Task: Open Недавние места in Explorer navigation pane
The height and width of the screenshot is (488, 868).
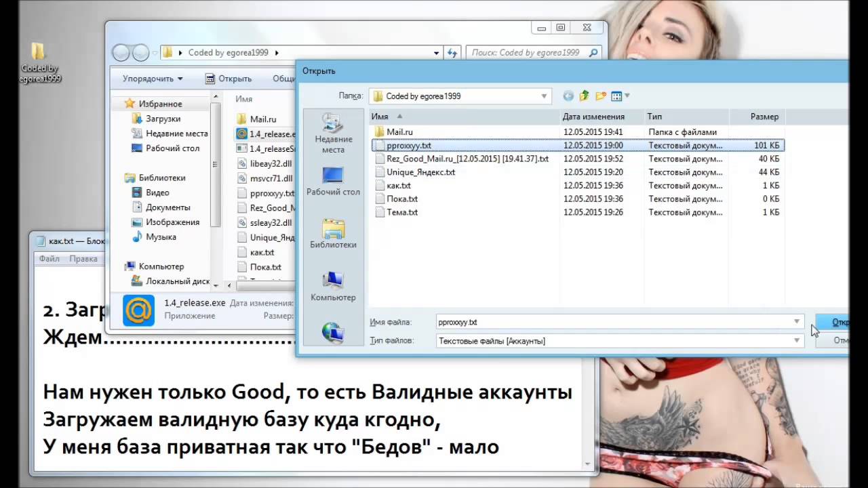Action: point(170,134)
